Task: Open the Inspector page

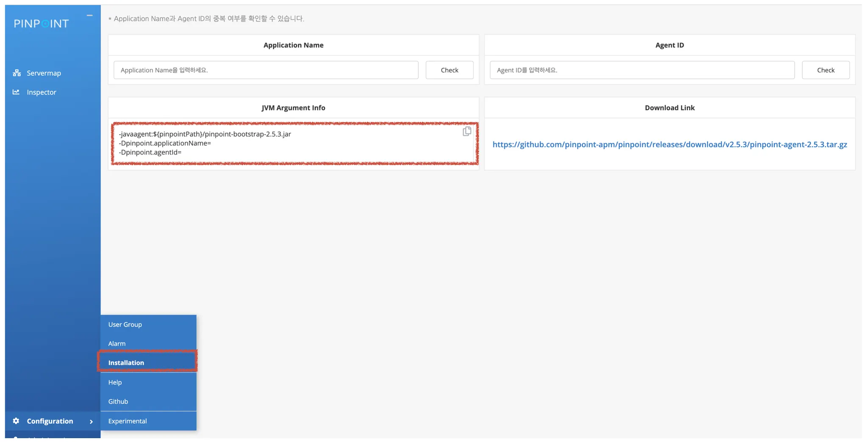Action: pyautogui.click(x=42, y=92)
